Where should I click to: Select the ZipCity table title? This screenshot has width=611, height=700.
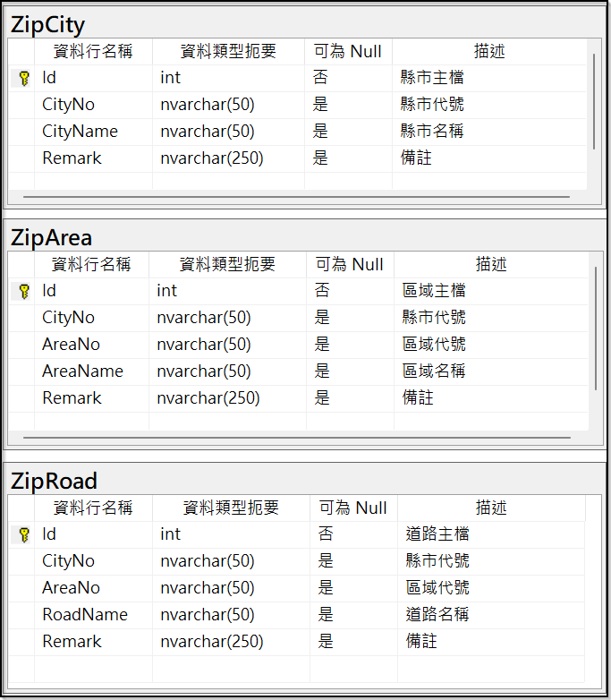click(47, 24)
